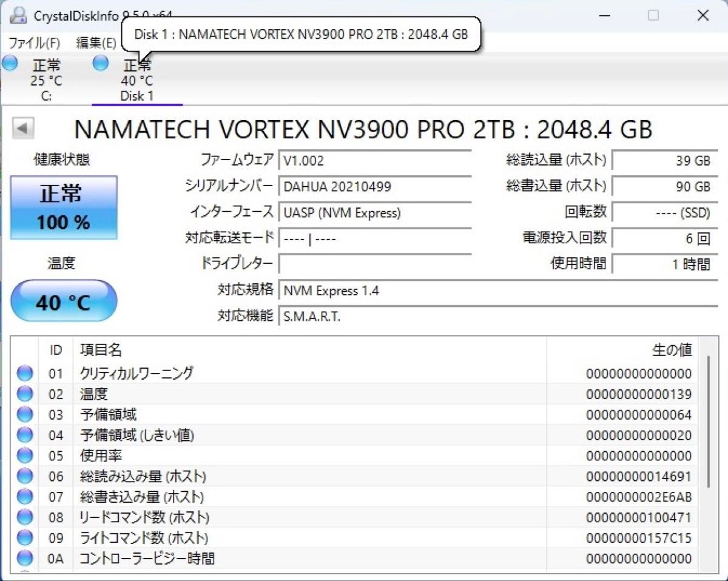Click status orb for 03 予備領域 row
This screenshot has width=728, height=581.
coord(25,415)
